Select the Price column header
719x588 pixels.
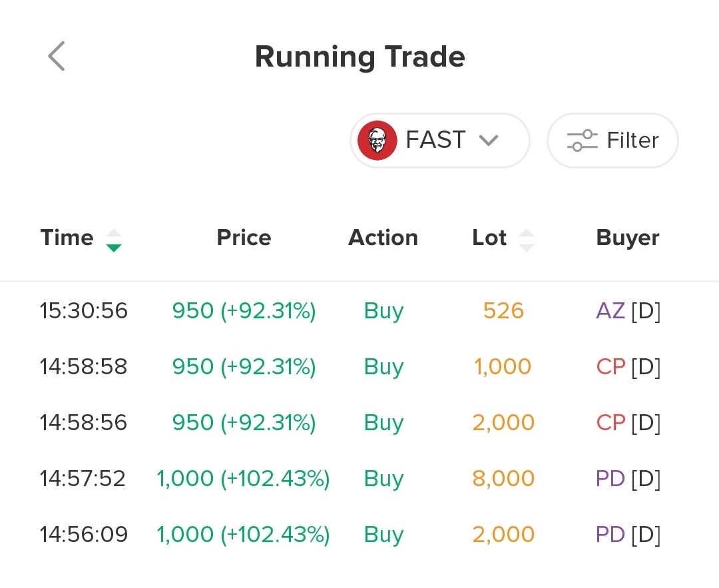click(244, 238)
